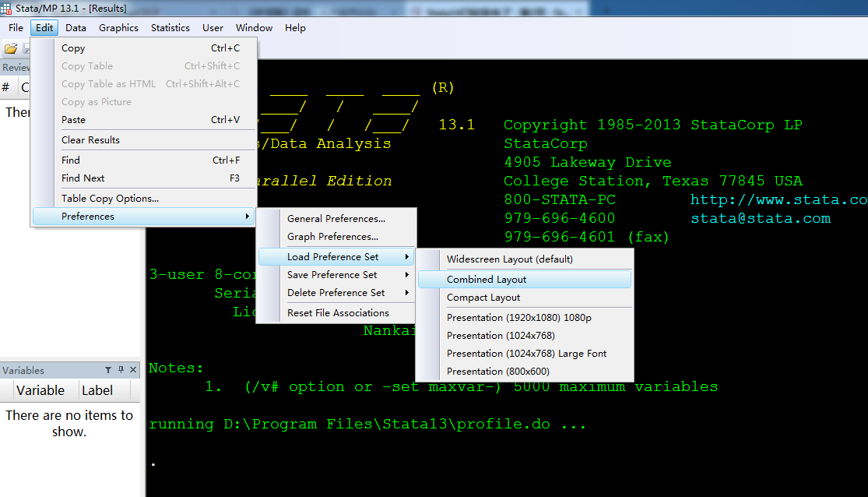Click the filter icon in Variables panel
The image size is (868, 497).
[x=108, y=371]
